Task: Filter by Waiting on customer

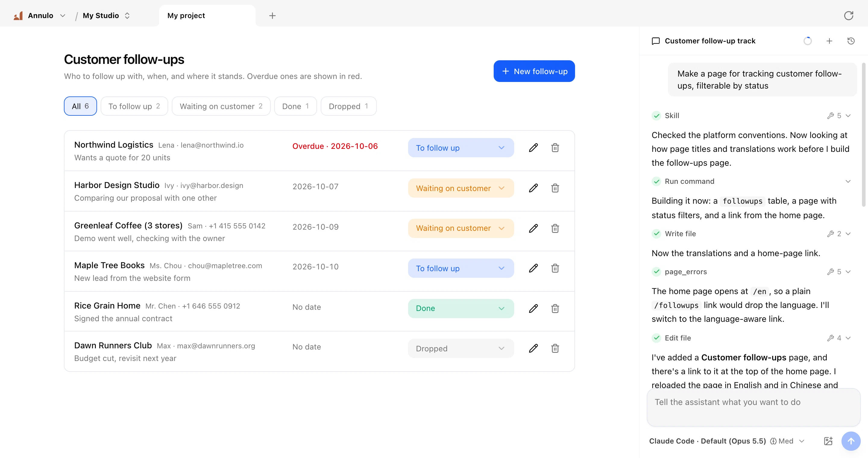Action: [x=221, y=106]
